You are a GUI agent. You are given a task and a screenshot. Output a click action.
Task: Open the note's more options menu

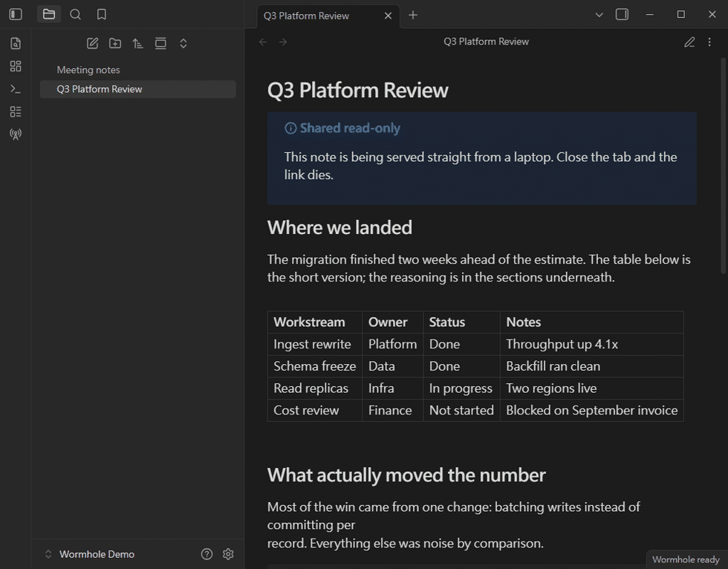[709, 42]
